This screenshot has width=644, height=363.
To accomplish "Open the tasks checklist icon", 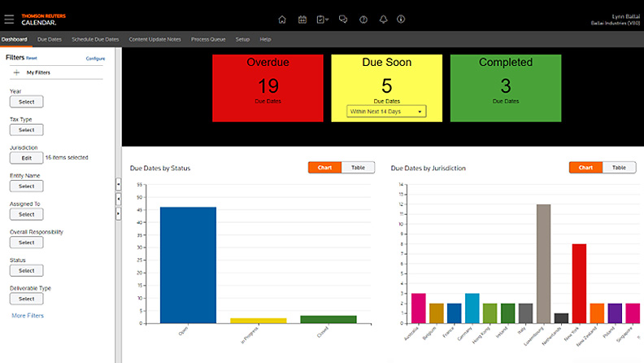I will (322, 20).
